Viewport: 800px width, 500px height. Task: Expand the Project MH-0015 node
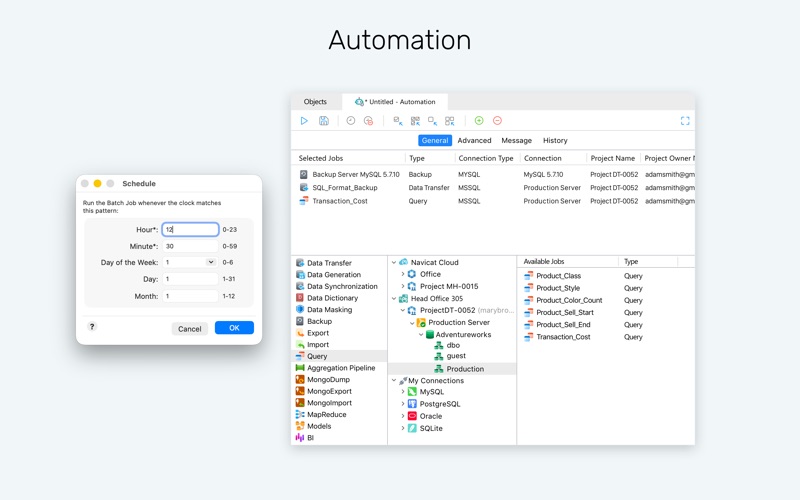point(403,286)
